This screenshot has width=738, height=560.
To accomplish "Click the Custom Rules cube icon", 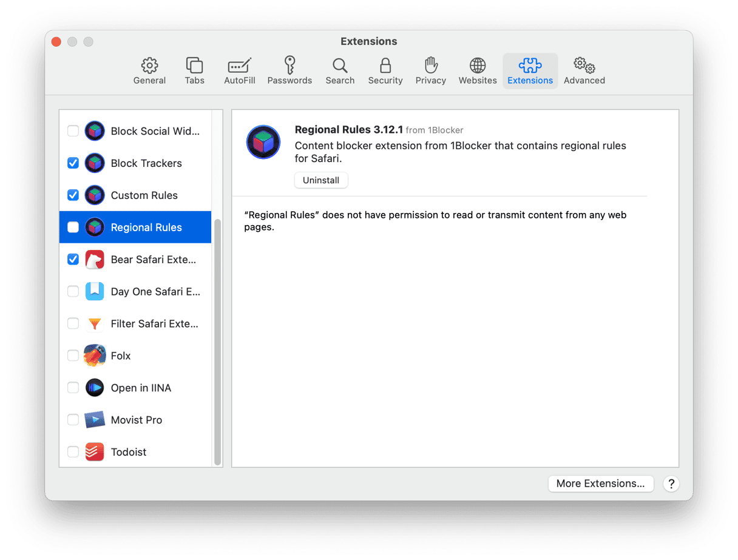I will click(x=95, y=195).
